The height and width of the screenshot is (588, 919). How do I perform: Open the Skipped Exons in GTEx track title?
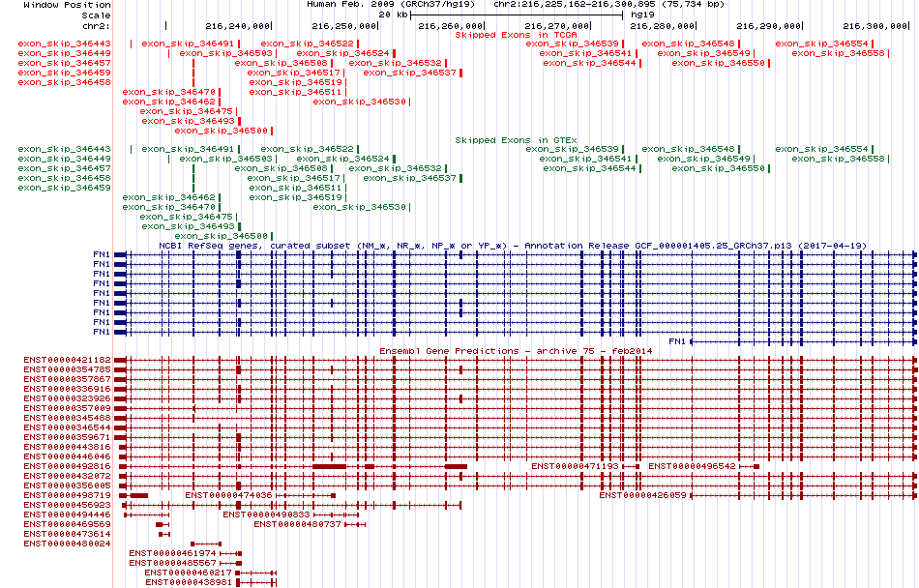point(516,140)
